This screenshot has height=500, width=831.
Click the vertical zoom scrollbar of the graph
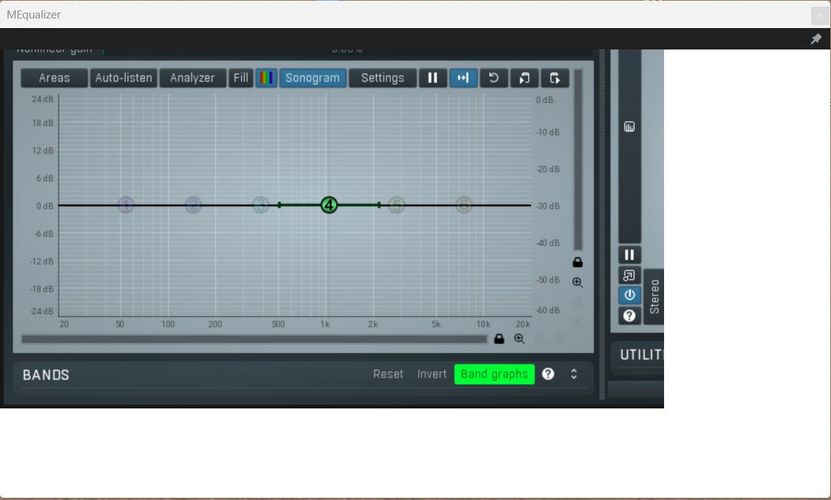[578, 160]
